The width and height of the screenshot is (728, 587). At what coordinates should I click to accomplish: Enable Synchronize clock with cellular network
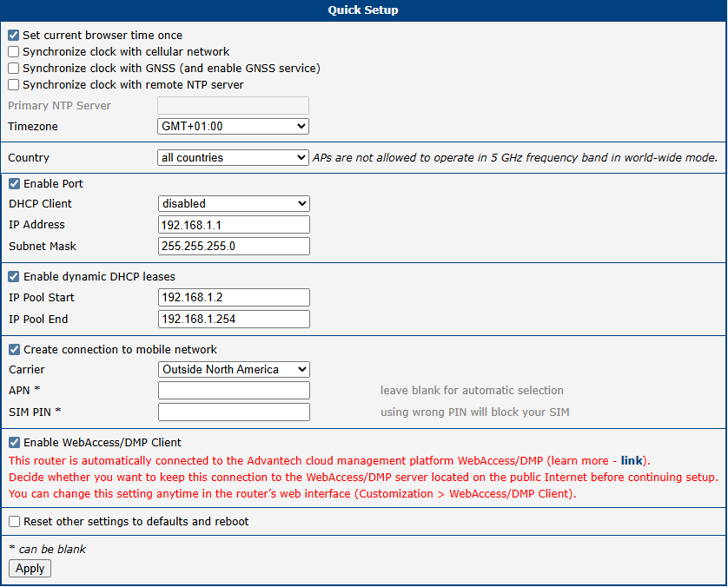click(x=13, y=51)
